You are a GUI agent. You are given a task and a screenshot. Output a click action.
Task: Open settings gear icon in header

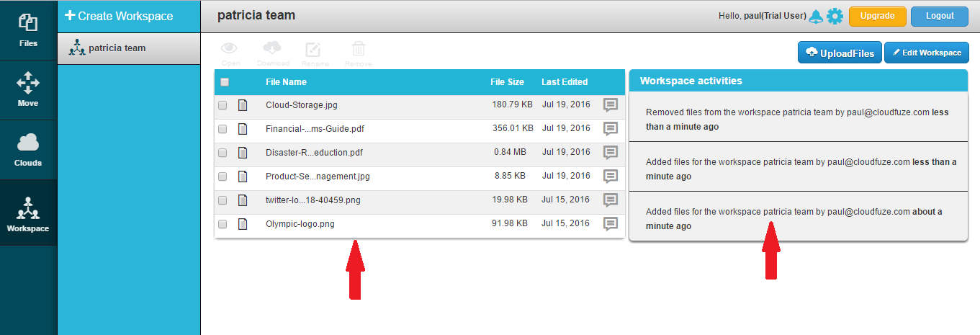pos(835,16)
